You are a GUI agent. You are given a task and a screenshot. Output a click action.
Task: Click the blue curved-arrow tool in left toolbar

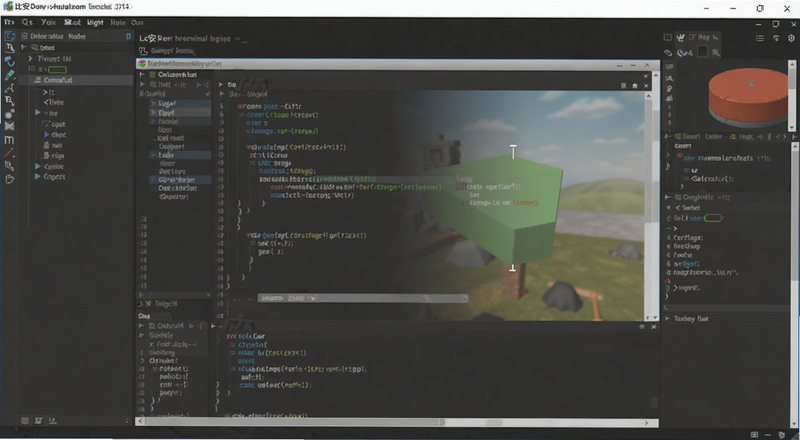[x=10, y=62]
